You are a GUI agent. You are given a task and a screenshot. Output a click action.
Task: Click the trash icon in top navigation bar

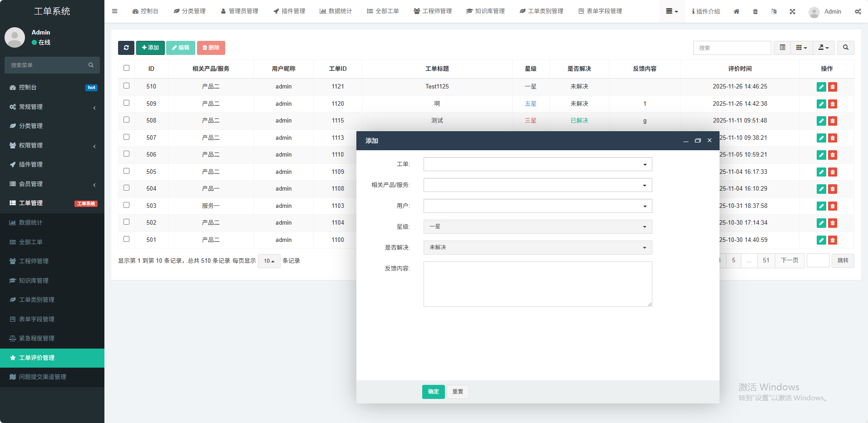755,11
